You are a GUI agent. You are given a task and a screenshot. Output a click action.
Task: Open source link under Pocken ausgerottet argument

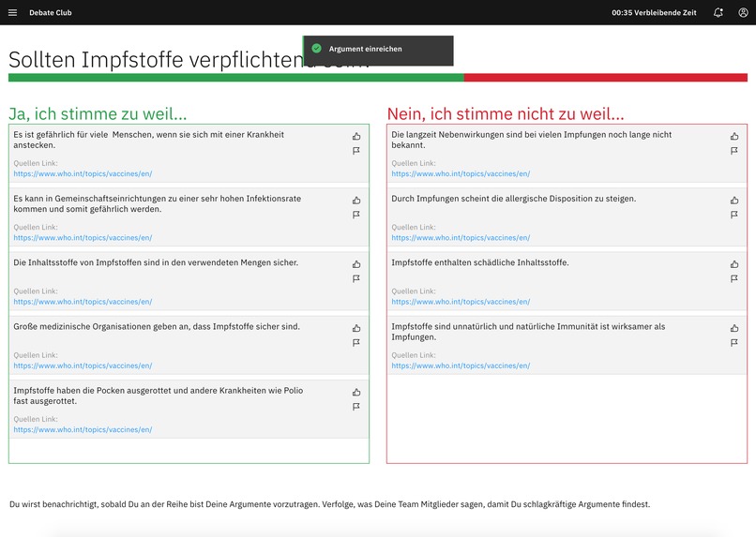pyautogui.click(x=83, y=430)
